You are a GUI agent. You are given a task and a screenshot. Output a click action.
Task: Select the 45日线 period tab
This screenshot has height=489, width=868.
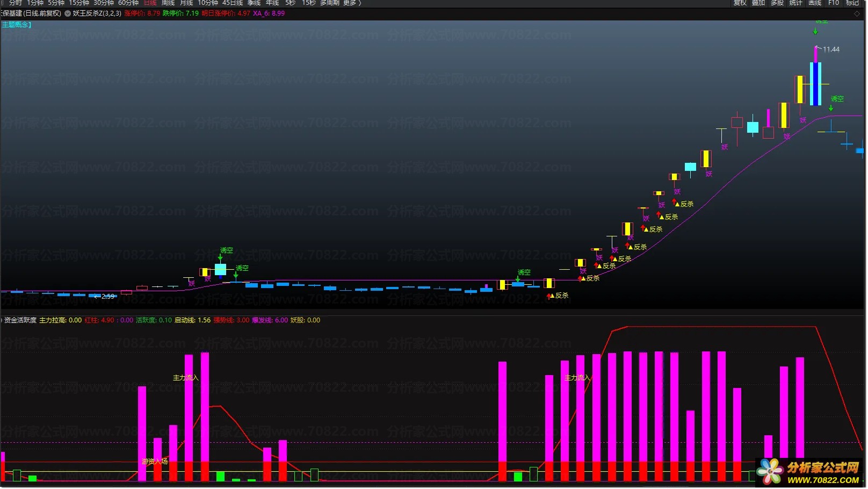click(x=233, y=3)
